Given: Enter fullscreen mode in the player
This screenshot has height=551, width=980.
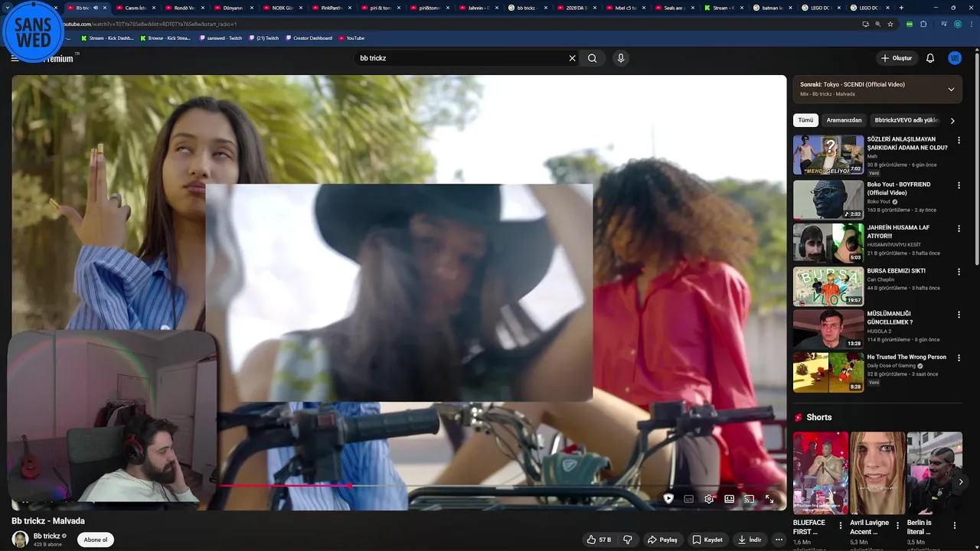Looking at the screenshot, I should [x=769, y=499].
